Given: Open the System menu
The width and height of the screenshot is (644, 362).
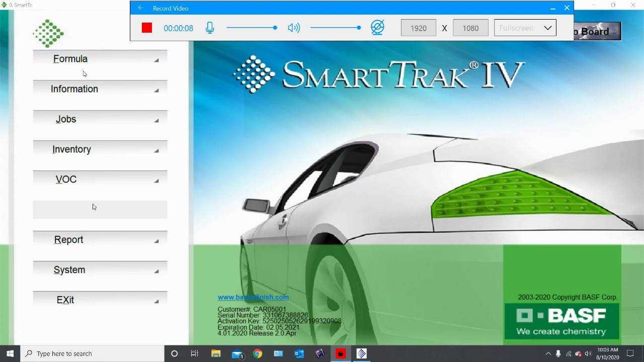Looking at the screenshot, I should coord(100,270).
